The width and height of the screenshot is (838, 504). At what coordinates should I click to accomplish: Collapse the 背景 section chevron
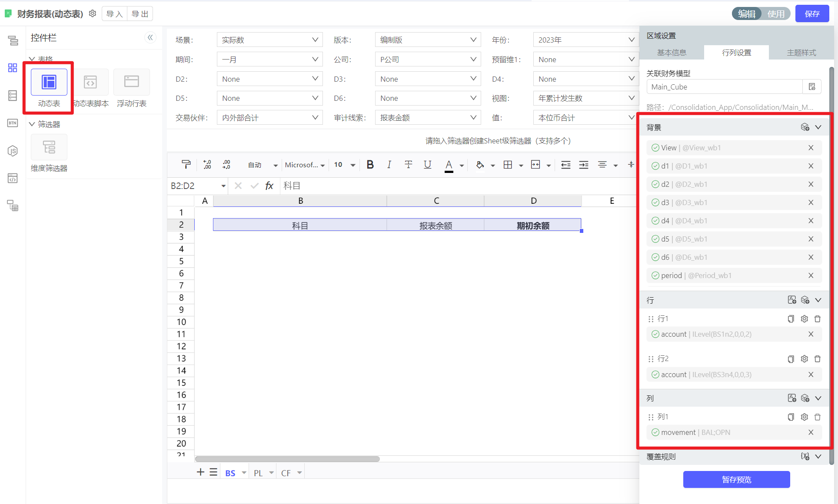(x=818, y=127)
